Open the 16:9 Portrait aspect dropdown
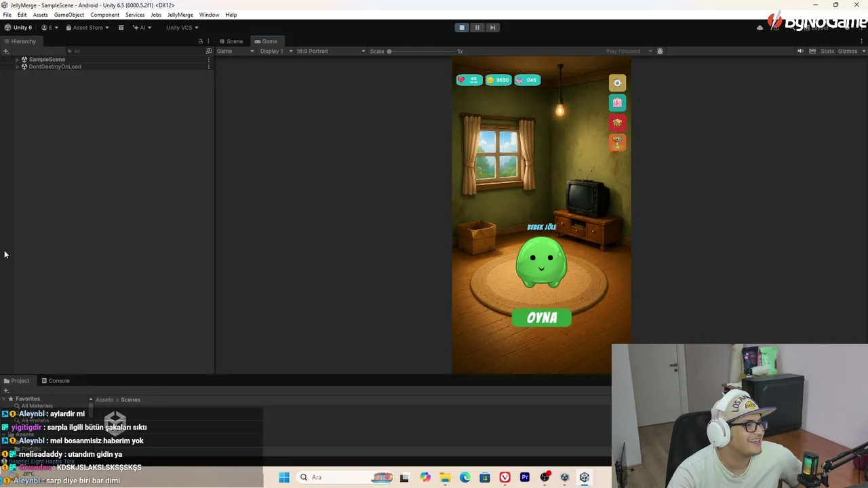Image resolution: width=868 pixels, height=488 pixels. (x=331, y=52)
